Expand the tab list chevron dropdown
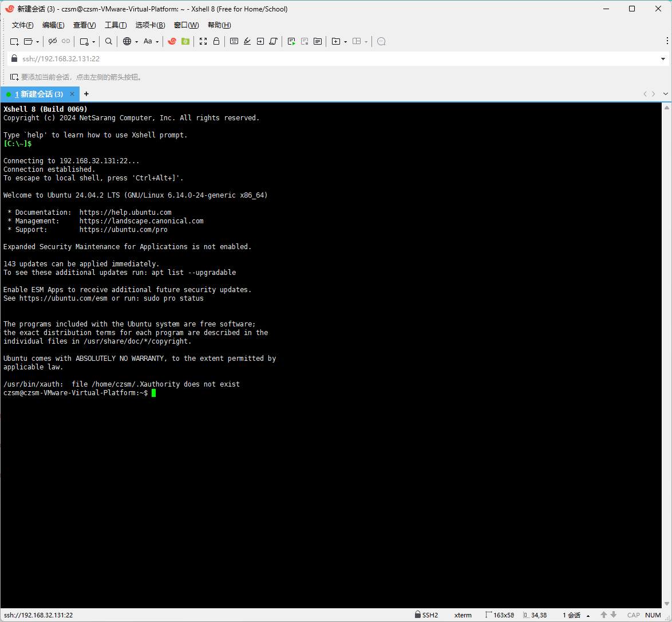Viewport: 672px width, 622px height. (666, 94)
